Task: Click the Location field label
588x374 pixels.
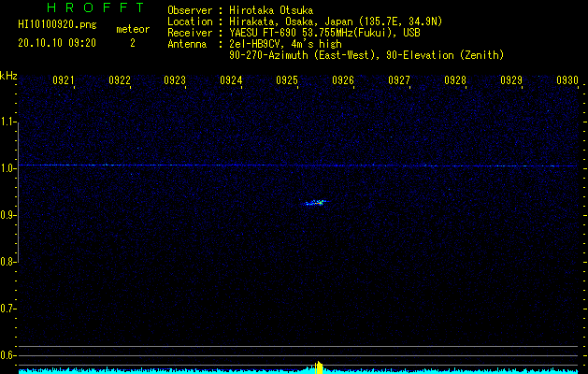Action: 190,22
